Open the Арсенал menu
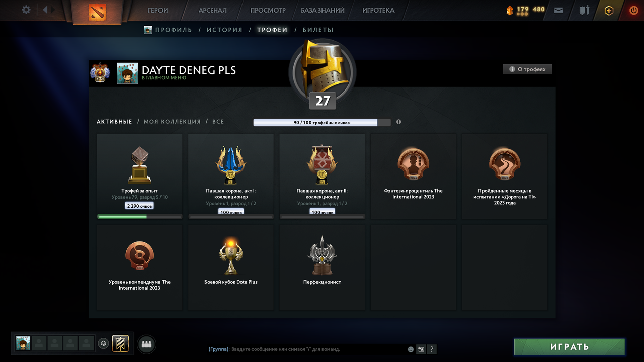The height and width of the screenshot is (362, 644). [x=213, y=10]
